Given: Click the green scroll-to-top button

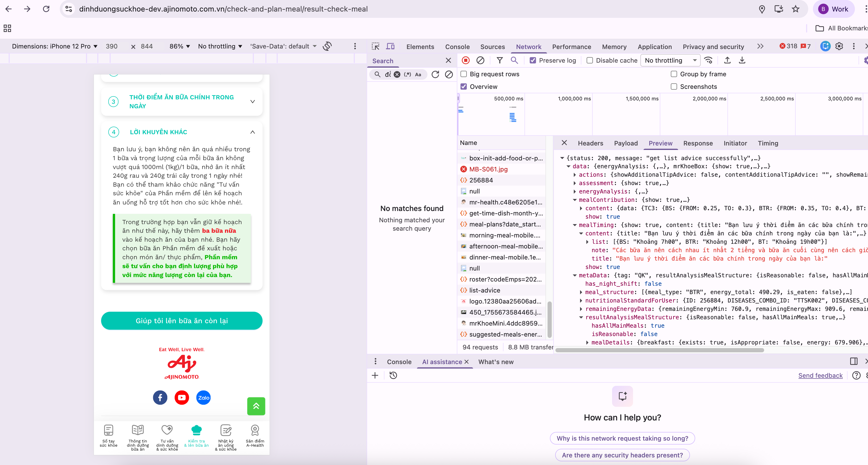Looking at the screenshot, I should (x=256, y=406).
